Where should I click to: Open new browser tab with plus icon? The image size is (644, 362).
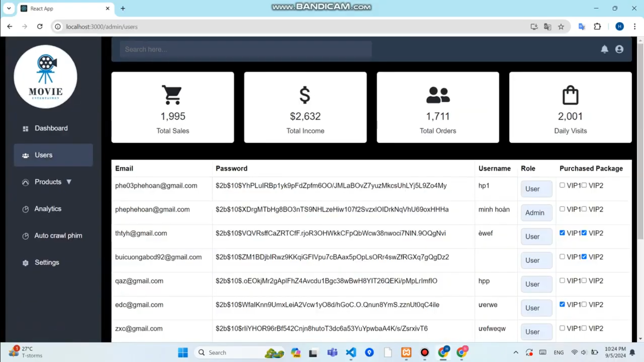[x=123, y=8]
